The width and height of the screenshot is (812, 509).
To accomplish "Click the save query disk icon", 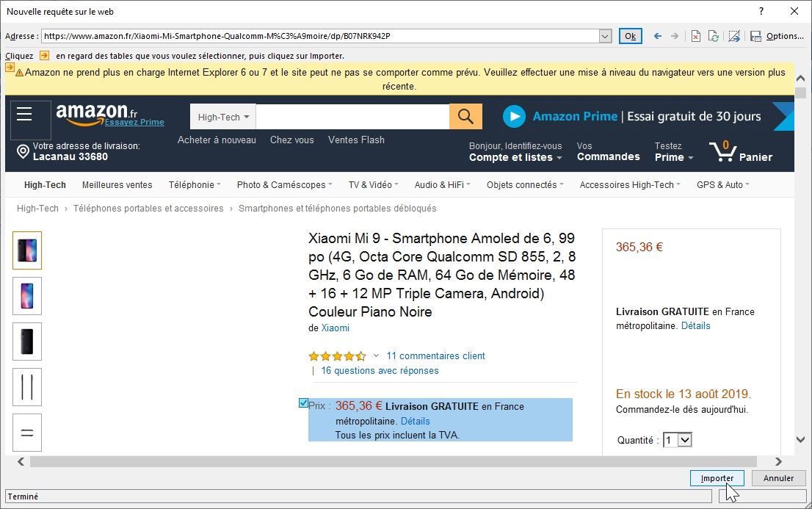I will pos(755,36).
